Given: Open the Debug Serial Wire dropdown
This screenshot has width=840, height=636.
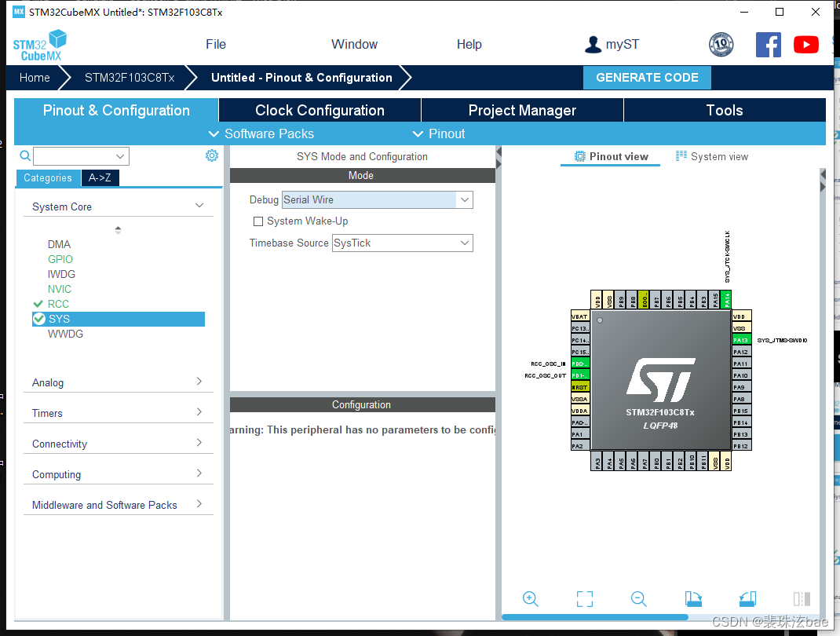Looking at the screenshot, I should click(465, 200).
